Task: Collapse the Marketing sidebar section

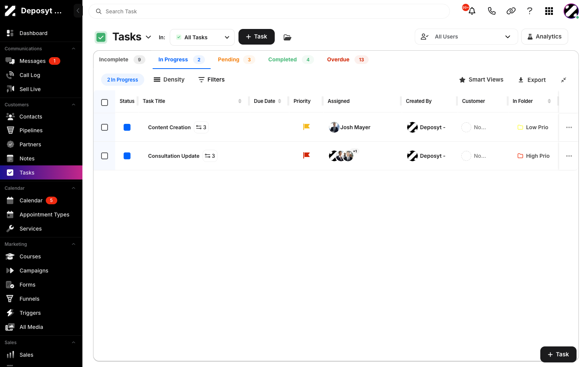Action: pyautogui.click(x=74, y=244)
